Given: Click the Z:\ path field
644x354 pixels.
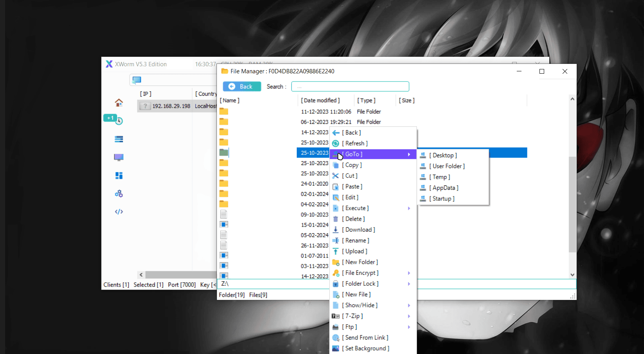Looking at the screenshot, I should pos(397,284).
